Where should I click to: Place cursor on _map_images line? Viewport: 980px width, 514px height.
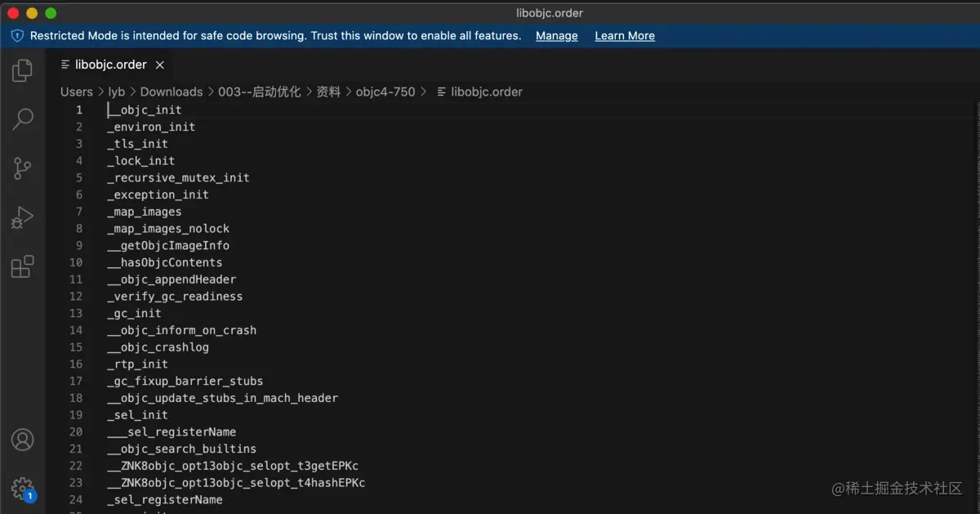(x=145, y=212)
